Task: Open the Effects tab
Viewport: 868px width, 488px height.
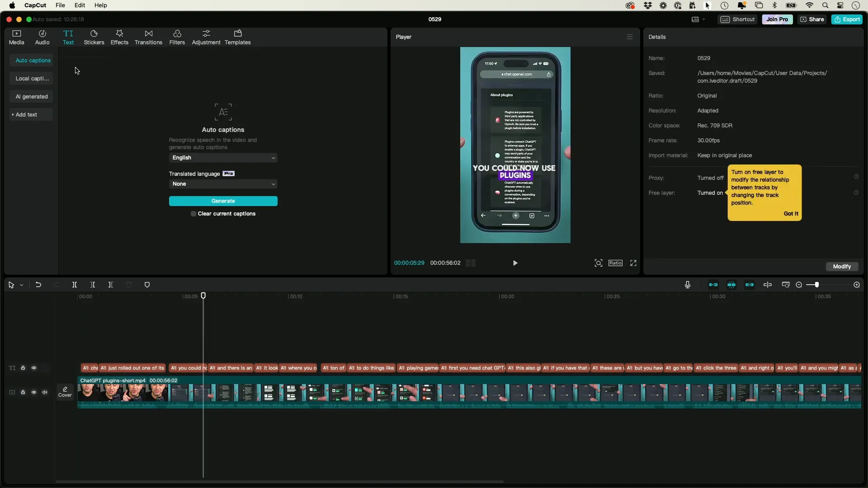Action: [x=119, y=38]
